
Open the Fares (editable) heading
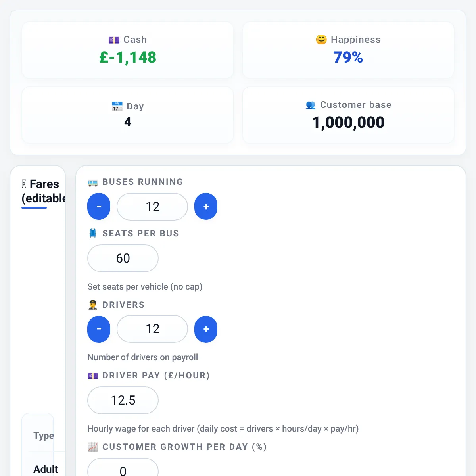43,191
